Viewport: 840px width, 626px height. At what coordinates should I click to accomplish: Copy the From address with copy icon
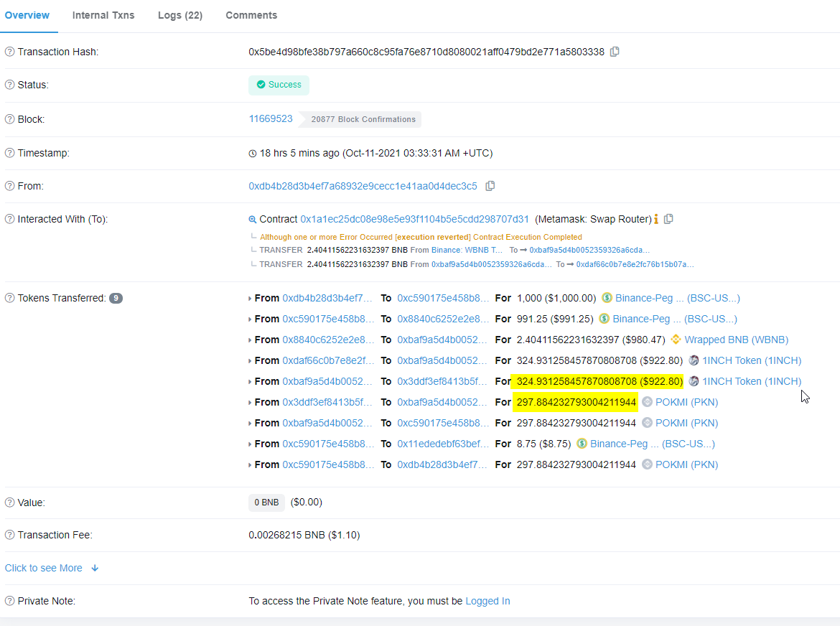490,185
